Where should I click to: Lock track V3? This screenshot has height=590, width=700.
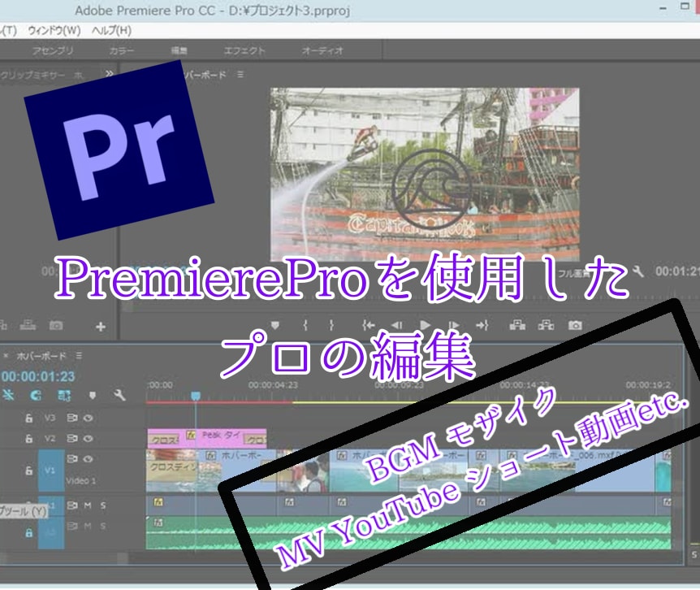point(29,418)
